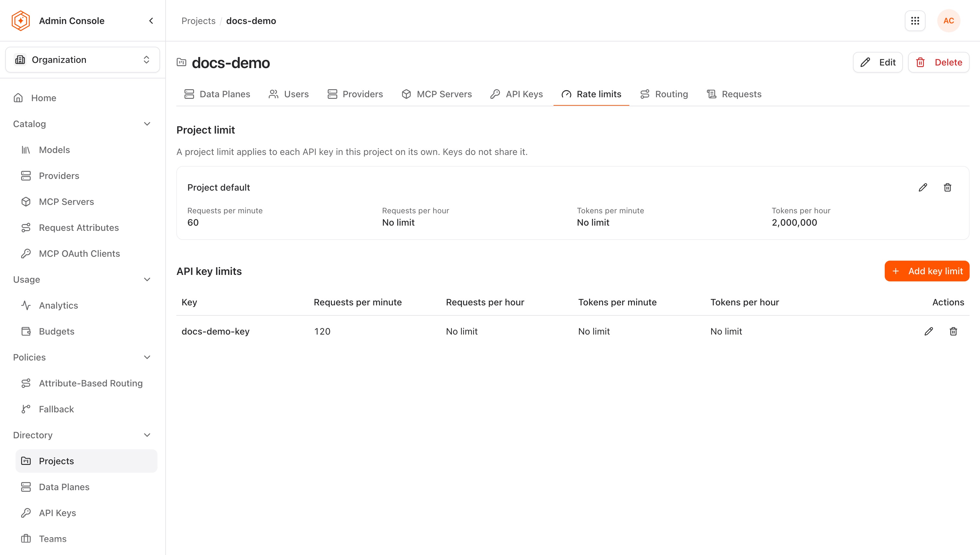Switch to the Users tab
The width and height of the screenshot is (980, 555).
pos(289,94)
